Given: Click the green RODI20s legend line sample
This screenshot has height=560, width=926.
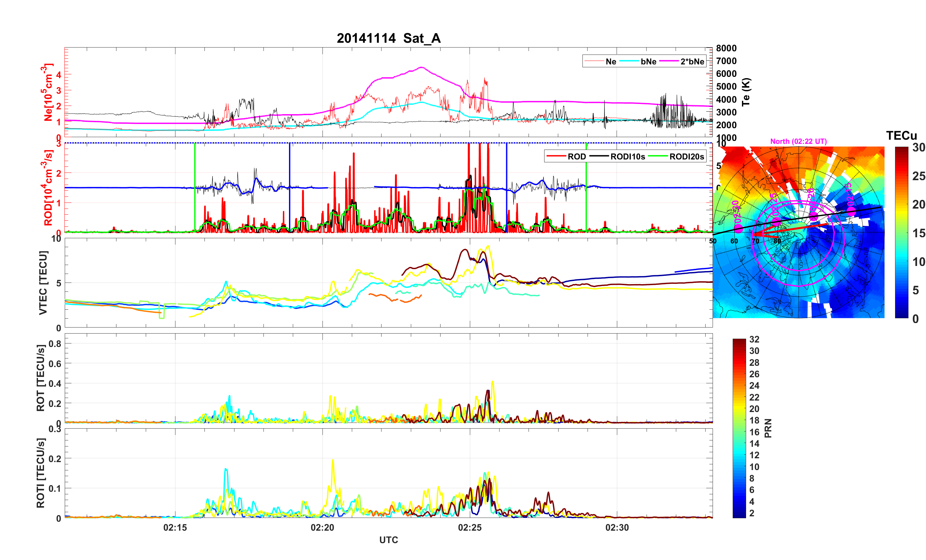Looking at the screenshot, I should pyautogui.click(x=658, y=156).
